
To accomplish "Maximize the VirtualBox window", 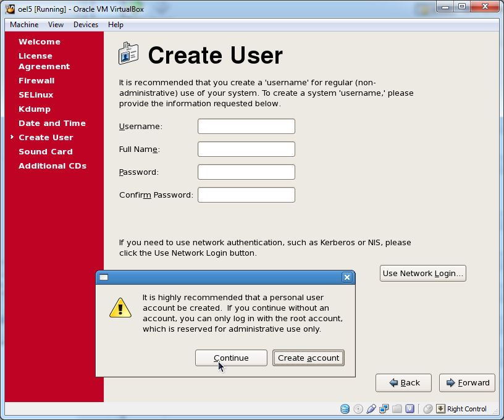I will [x=462, y=7].
